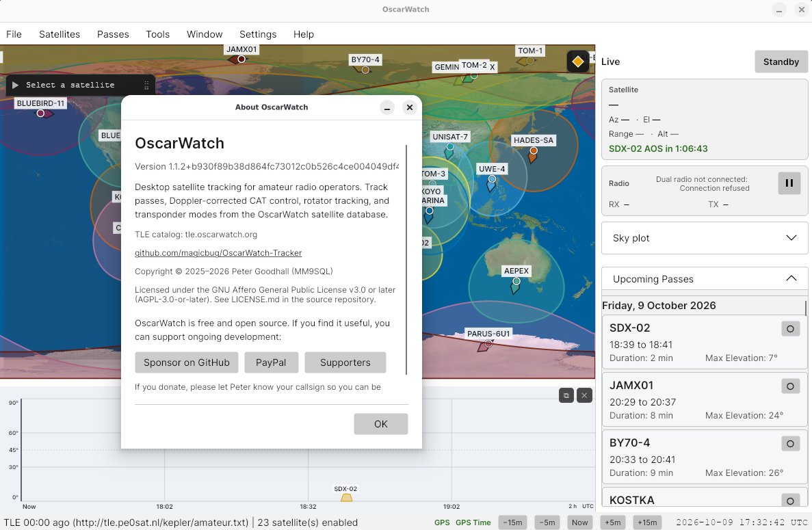The height and width of the screenshot is (530, 812).
Task: Expand the Sky plot section
Action: 705,238
